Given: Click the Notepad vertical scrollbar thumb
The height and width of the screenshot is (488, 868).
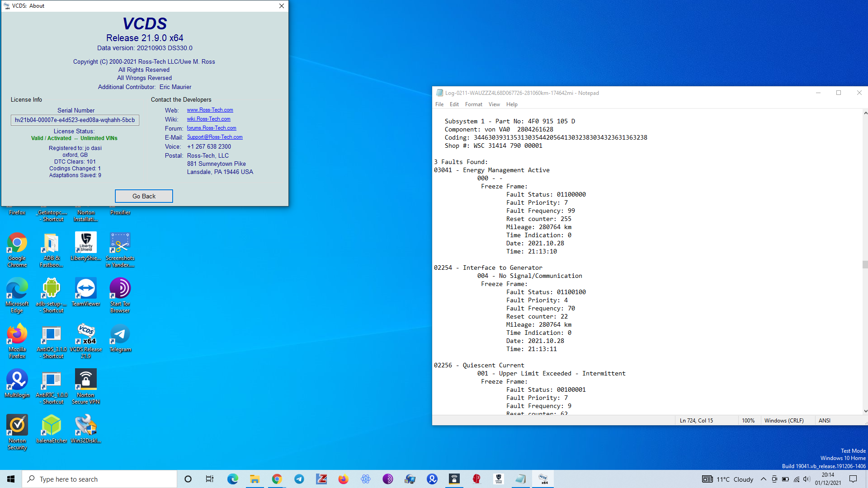Looking at the screenshot, I should tap(865, 265).
